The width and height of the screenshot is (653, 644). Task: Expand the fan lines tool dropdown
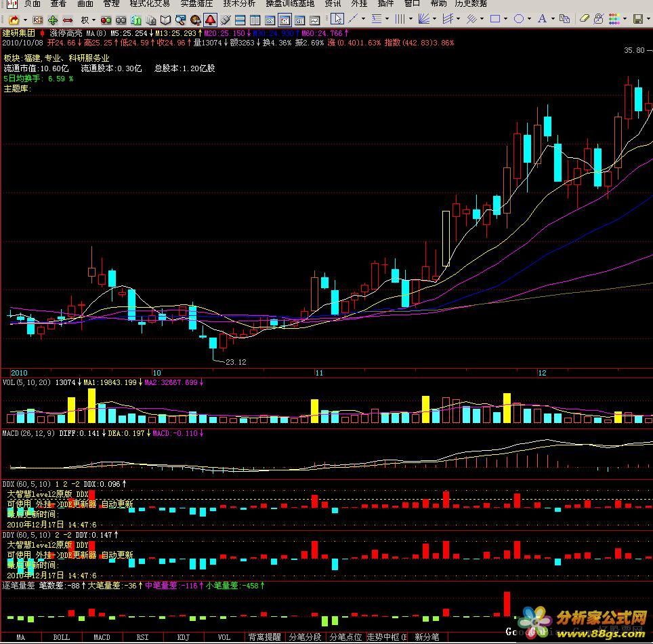434,19
